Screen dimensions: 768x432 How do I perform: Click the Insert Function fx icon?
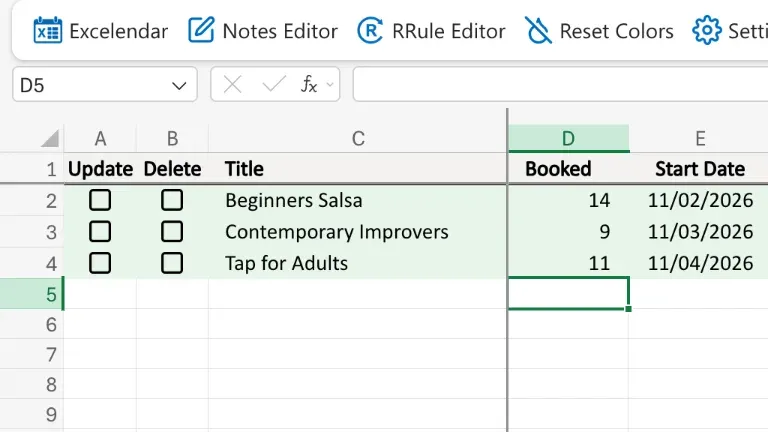click(309, 84)
